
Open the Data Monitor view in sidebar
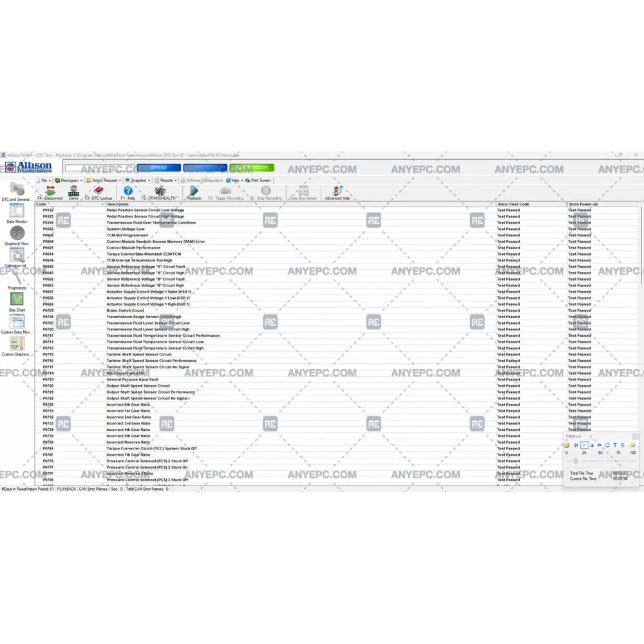[x=17, y=211]
